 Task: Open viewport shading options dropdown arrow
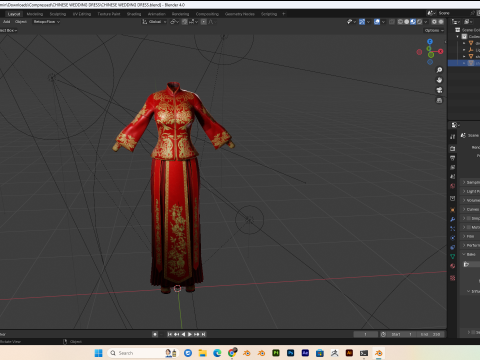[x=426, y=22]
